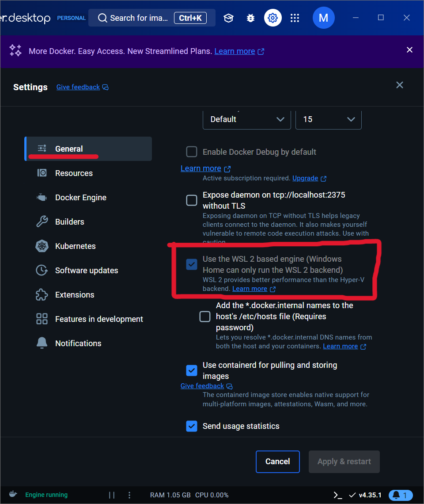The width and height of the screenshot is (424, 504).
Task: Uncheck Use containerd for pulling and storing images
Action: tap(192, 370)
